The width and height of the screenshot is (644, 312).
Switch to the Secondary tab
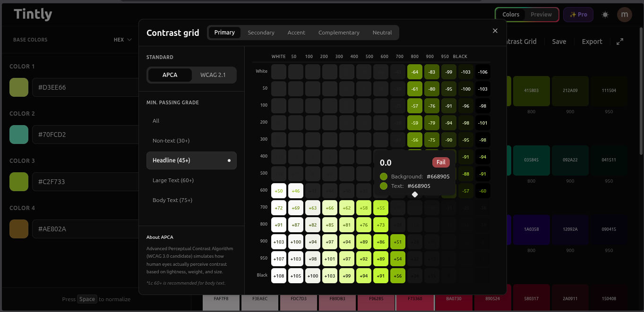(x=261, y=33)
